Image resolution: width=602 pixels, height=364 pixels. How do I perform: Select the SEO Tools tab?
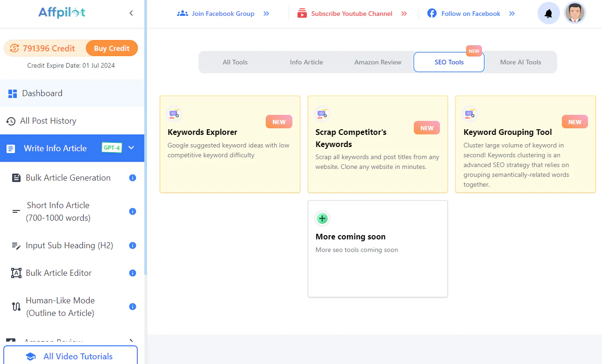449,62
